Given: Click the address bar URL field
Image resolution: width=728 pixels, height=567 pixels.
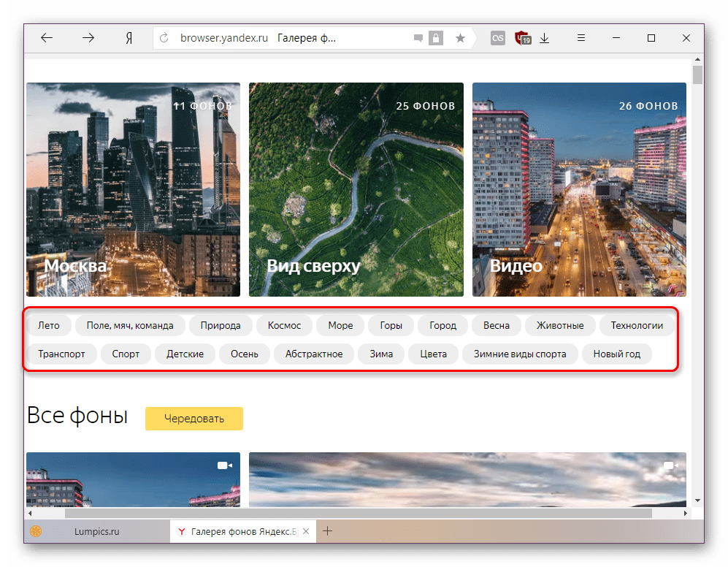Looking at the screenshot, I should [x=292, y=38].
